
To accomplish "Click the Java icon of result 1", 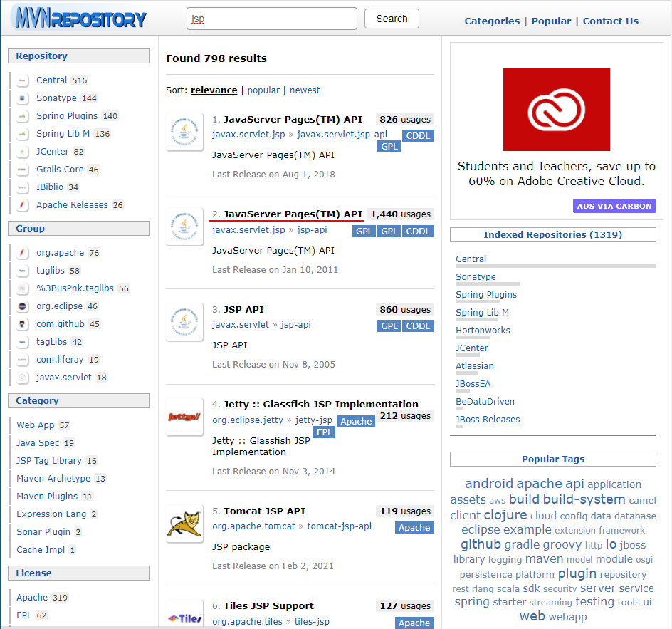I will pyautogui.click(x=184, y=132).
